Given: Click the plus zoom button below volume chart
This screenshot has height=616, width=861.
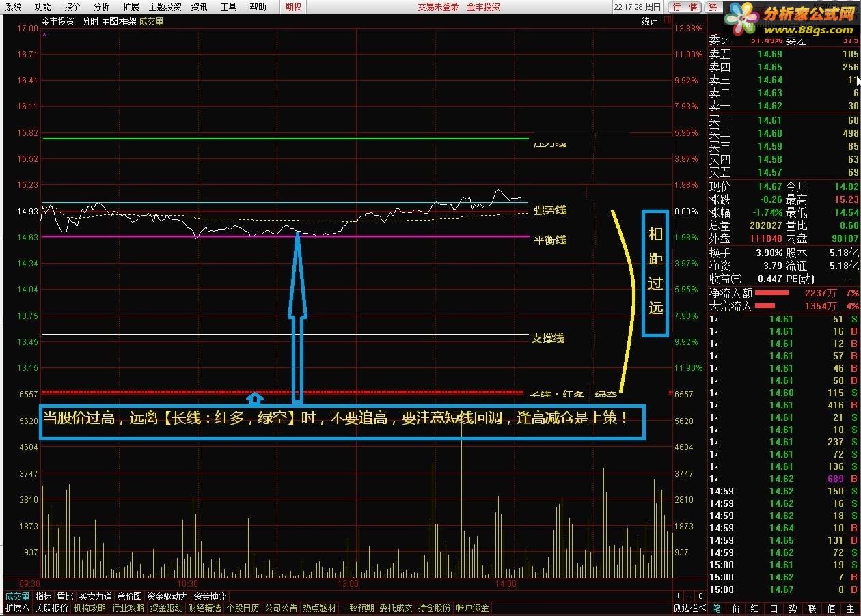Looking at the screenshot, I should point(679,596).
